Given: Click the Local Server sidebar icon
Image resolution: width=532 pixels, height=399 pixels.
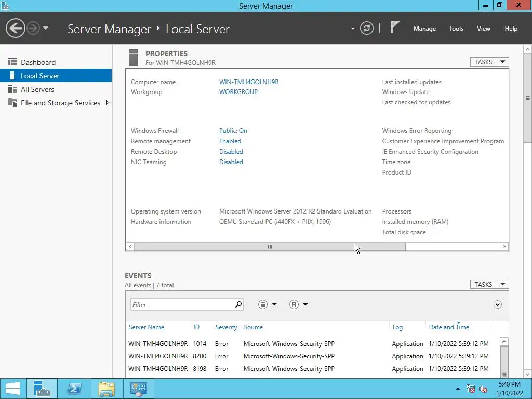Looking at the screenshot, I should tap(12, 75).
